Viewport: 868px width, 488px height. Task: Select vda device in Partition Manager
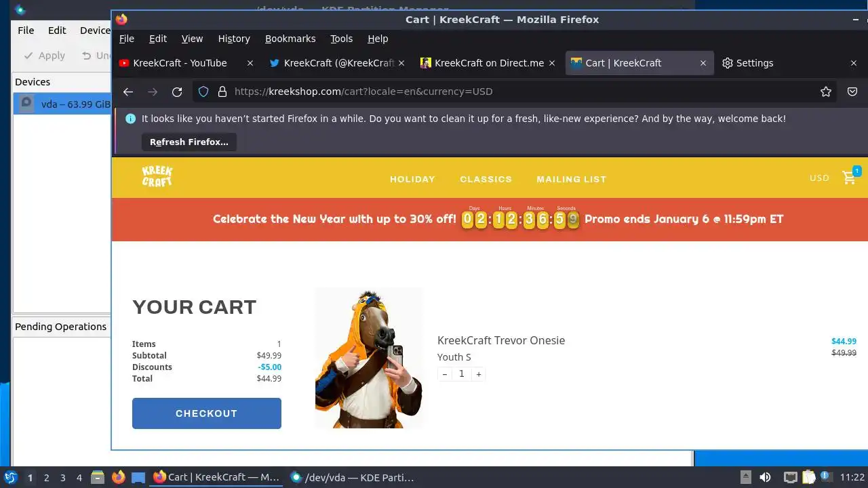point(62,104)
